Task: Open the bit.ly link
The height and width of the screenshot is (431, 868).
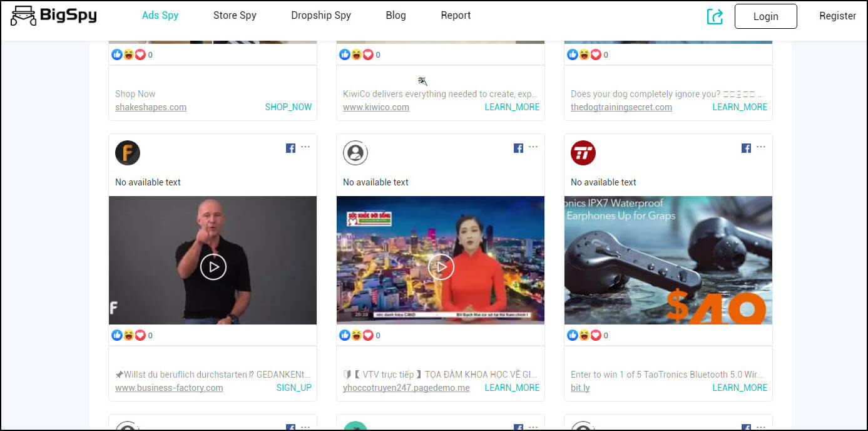Action: click(x=580, y=388)
